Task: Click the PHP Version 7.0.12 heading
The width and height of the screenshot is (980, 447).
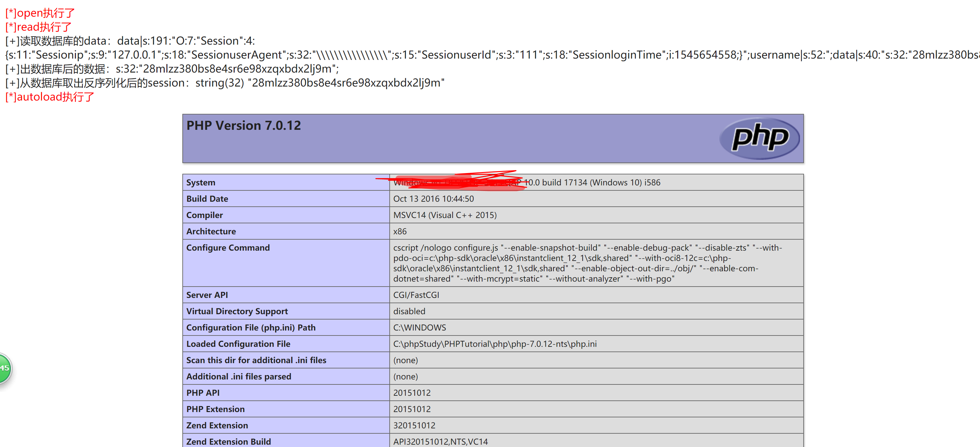Action: coord(244,125)
